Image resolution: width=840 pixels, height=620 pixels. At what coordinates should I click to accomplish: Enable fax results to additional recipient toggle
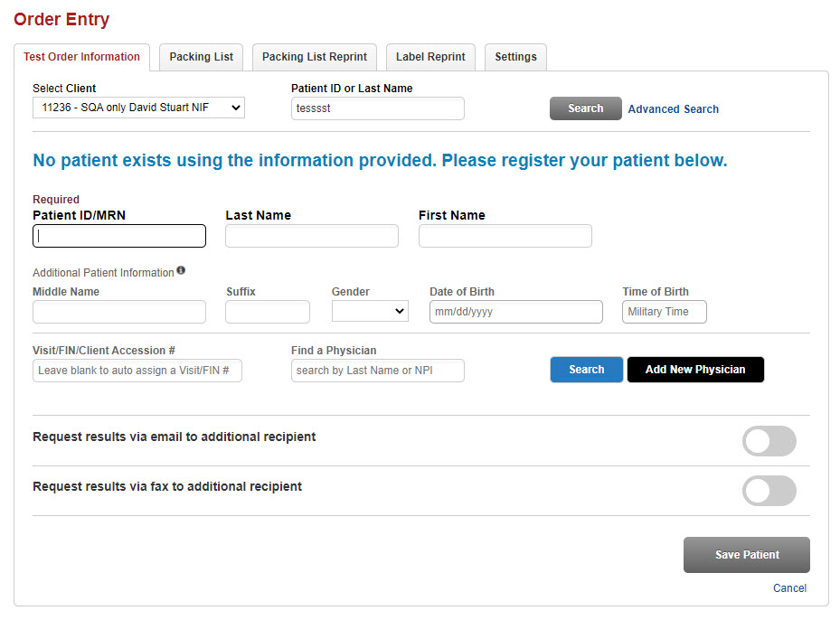[x=769, y=491]
